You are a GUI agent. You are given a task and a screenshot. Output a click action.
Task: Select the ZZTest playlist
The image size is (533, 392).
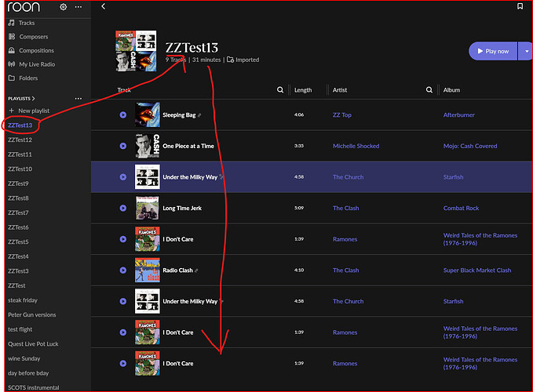[16, 286]
